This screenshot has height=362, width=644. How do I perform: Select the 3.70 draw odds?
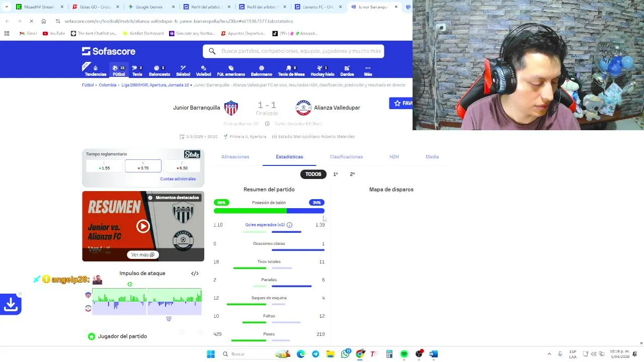point(143,166)
